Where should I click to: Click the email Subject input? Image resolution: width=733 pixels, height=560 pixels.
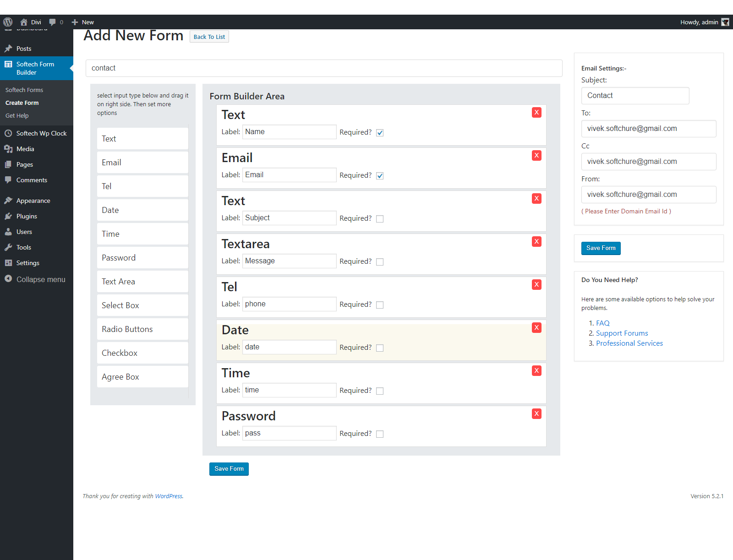coord(635,96)
